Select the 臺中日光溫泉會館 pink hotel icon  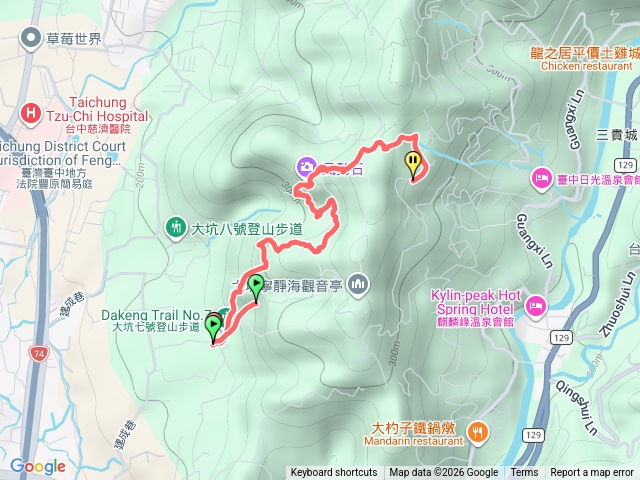[541, 179]
